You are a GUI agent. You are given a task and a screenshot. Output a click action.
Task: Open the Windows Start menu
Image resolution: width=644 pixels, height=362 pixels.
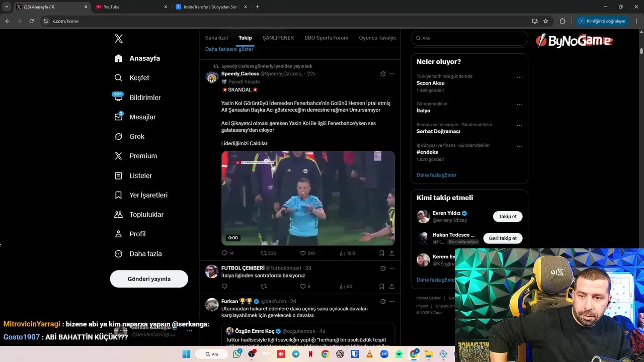click(186, 354)
